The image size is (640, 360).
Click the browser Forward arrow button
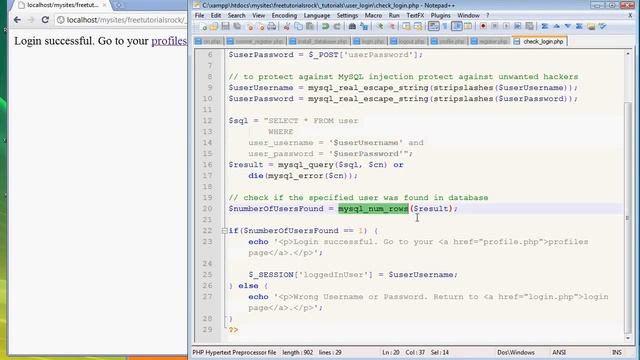(x=31, y=20)
